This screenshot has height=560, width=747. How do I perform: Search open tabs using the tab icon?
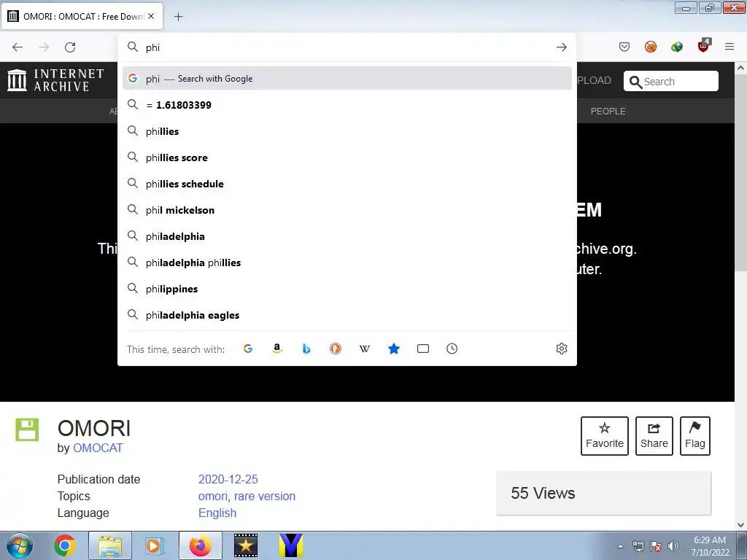(423, 349)
